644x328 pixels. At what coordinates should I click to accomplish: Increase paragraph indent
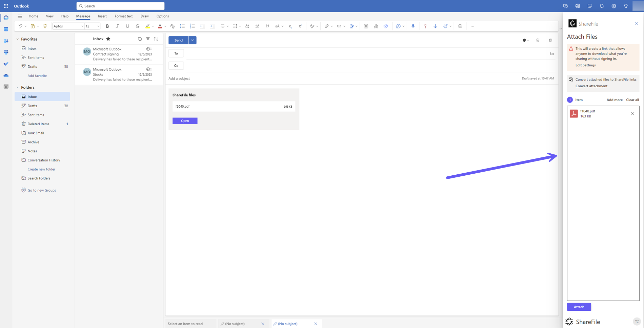pyautogui.click(x=213, y=26)
